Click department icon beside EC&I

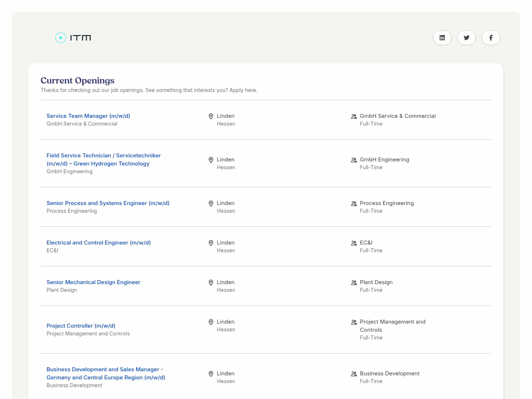click(354, 243)
